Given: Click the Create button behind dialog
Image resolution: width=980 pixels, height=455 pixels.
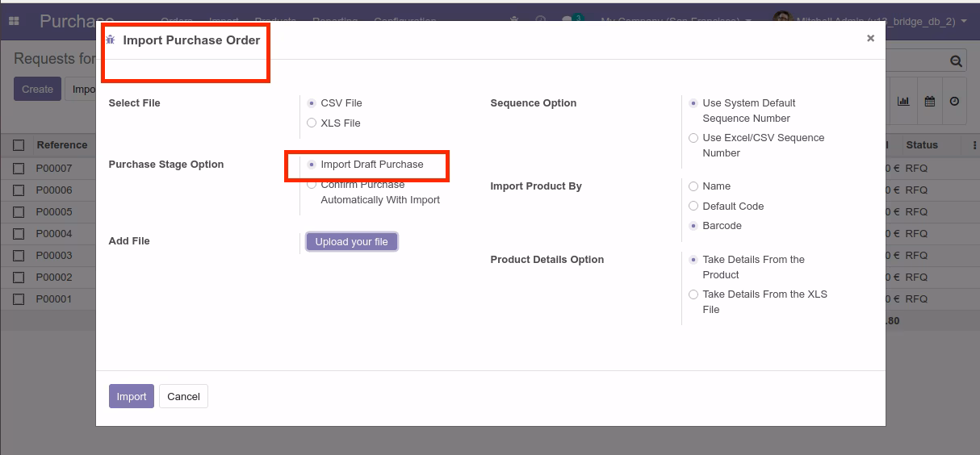Looking at the screenshot, I should [37, 89].
